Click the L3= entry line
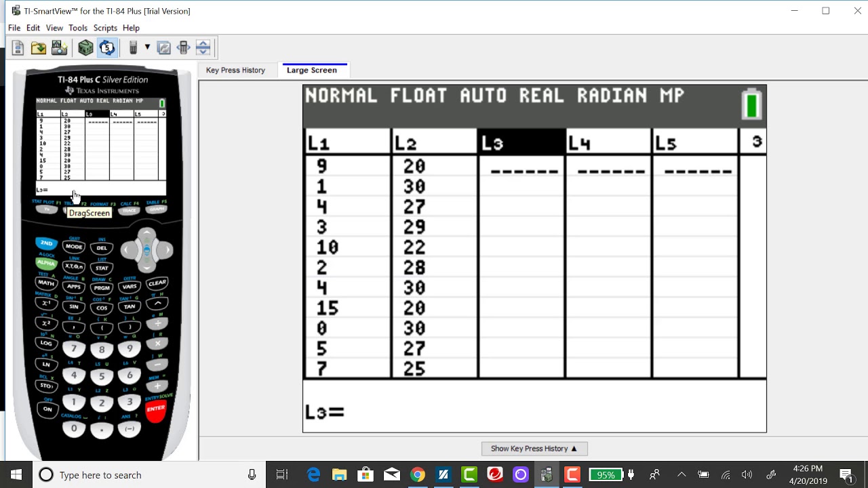Viewport: 868px width, 488px height. coord(534,411)
